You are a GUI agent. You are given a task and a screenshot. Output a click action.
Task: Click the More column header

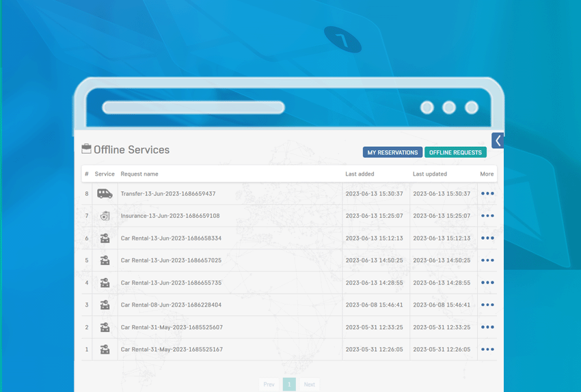coord(487,174)
